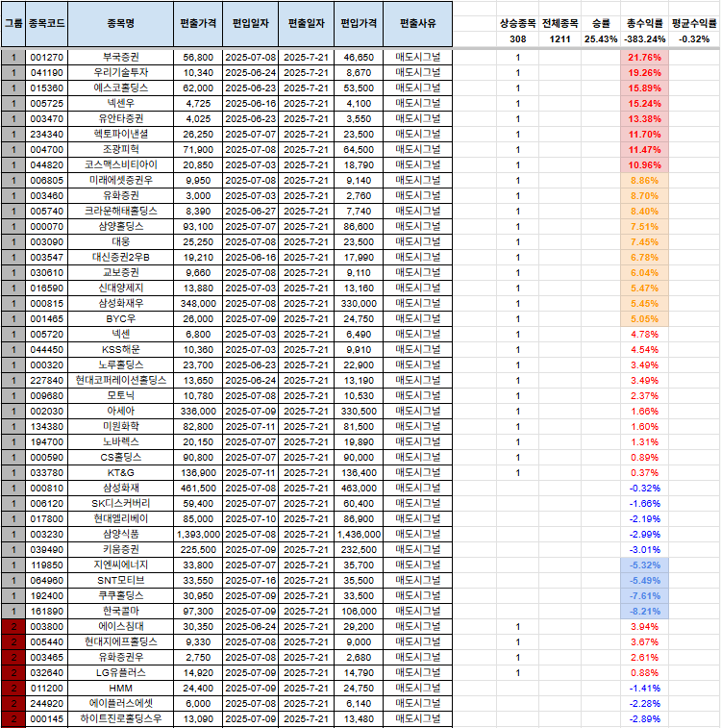Click the KT&G stock name cell
721x728 pixels.
point(120,472)
